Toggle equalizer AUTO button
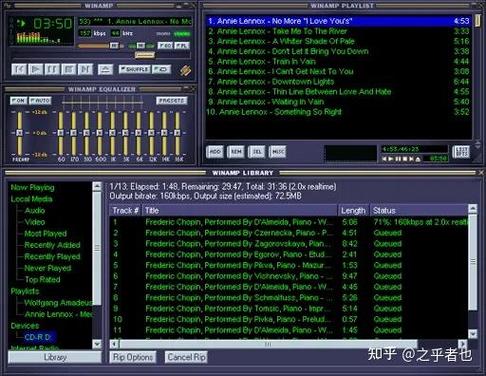The width and height of the screenshot is (486, 376). point(40,100)
